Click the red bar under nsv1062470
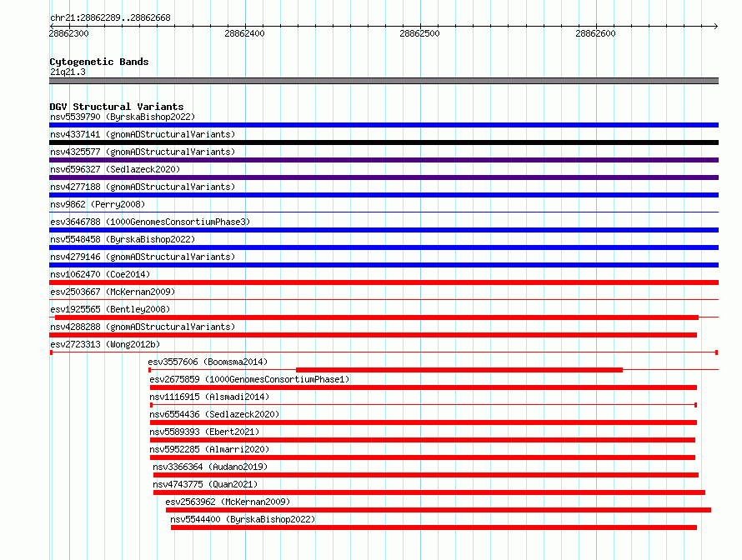This screenshot has height=560, width=742. click(x=384, y=282)
